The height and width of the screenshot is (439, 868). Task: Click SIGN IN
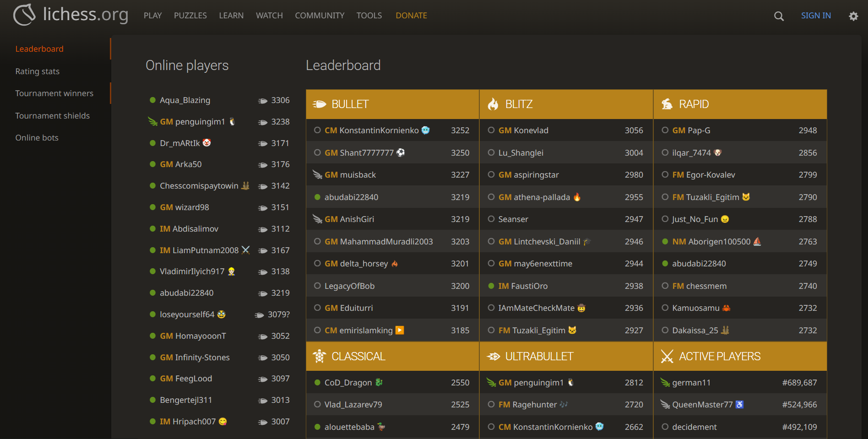[x=816, y=16]
